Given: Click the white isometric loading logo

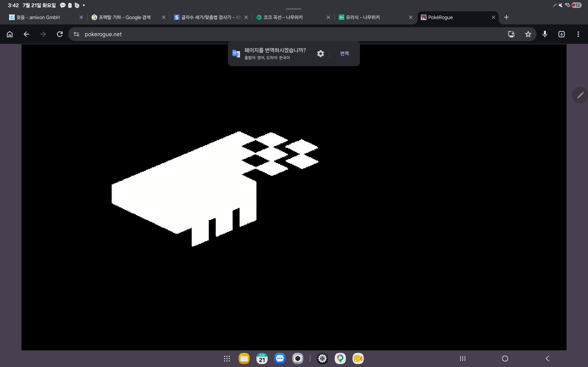Looking at the screenshot, I should click(x=215, y=189).
